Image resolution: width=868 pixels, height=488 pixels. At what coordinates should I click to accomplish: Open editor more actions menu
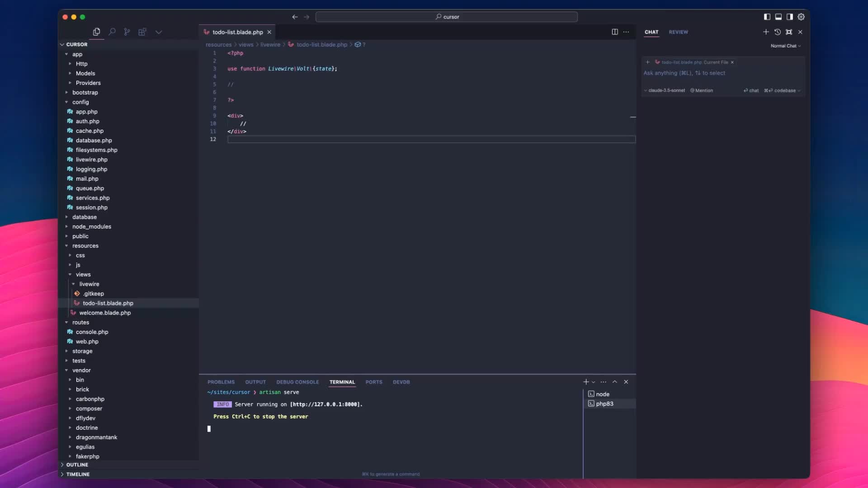tap(626, 32)
